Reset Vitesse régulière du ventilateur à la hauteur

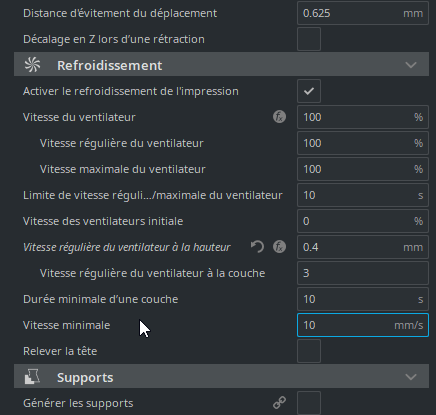pyautogui.click(x=257, y=247)
